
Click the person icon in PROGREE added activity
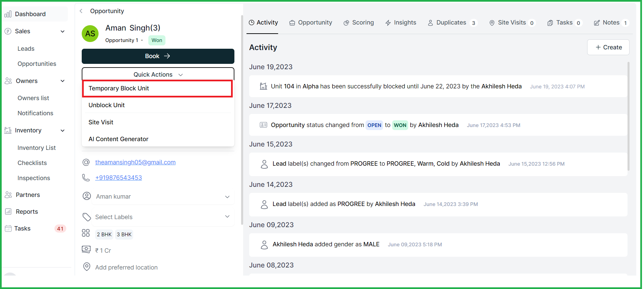tap(264, 204)
